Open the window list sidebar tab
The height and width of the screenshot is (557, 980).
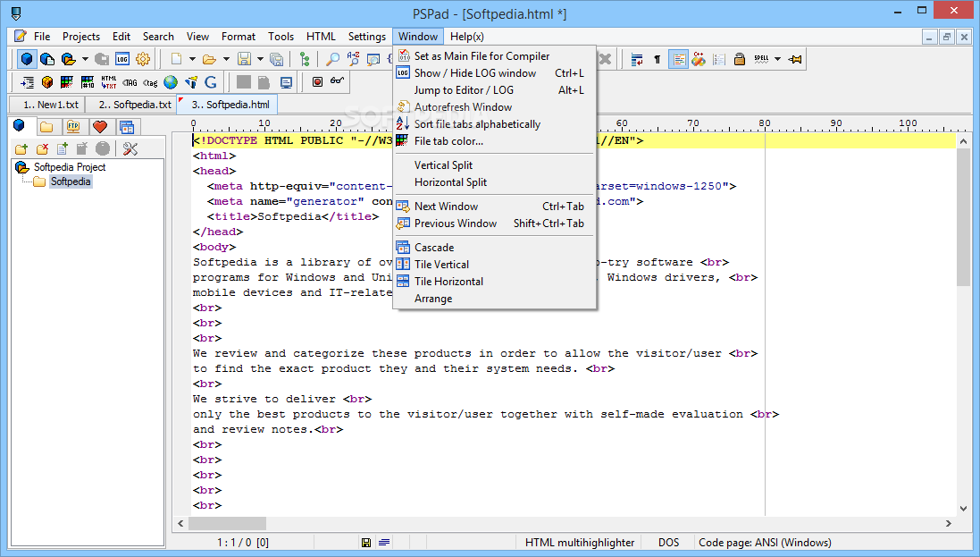(x=127, y=127)
